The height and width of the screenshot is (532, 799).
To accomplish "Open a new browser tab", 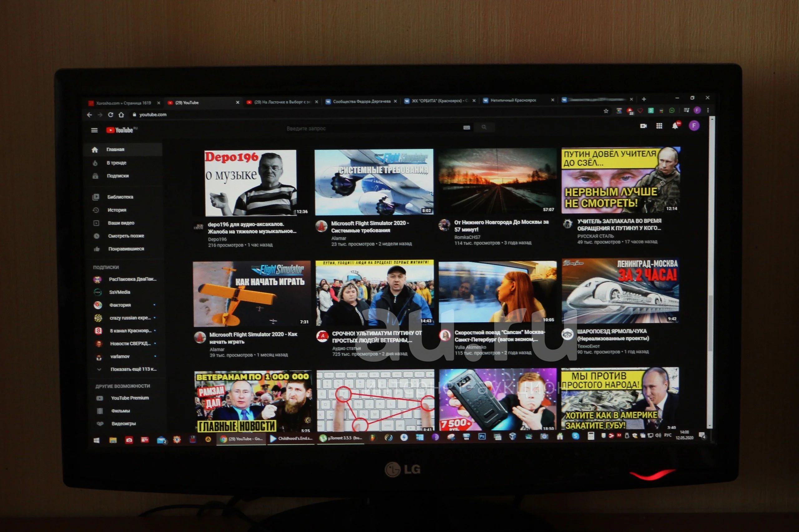I will pyautogui.click(x=644, y=99).
